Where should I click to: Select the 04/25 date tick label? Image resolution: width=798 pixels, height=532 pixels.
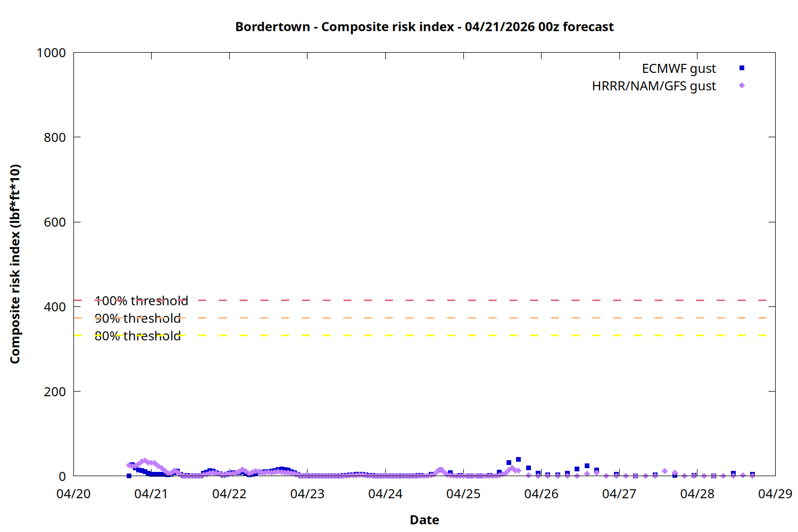(x=463, y=494)
